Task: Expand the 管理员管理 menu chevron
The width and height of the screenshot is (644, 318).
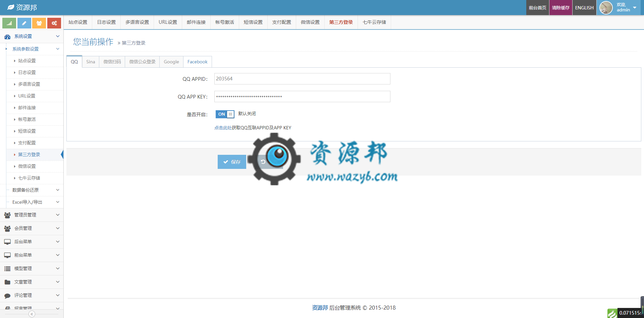Action: [x=58, y=215]
